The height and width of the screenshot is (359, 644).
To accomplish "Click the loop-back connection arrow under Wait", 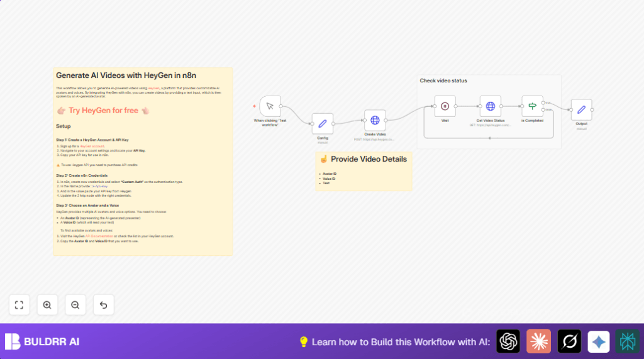I will (x=489, y=138).
